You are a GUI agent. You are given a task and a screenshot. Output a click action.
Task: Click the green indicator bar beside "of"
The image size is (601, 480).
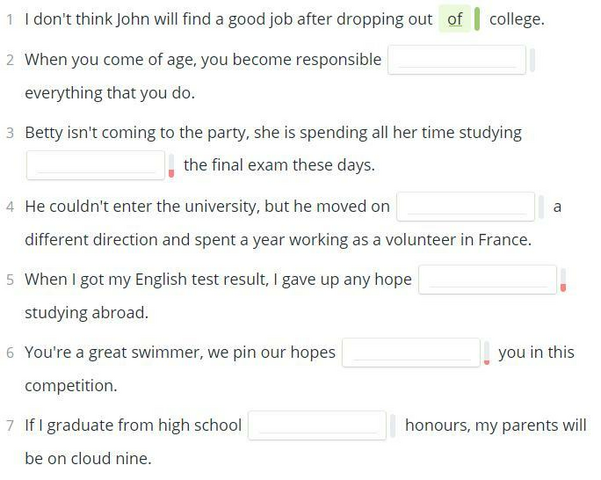coord(477,19)
